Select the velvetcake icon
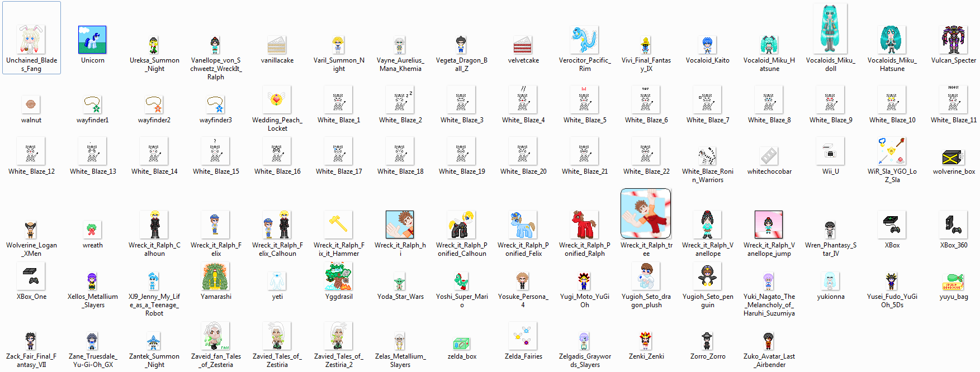This screenshot has height=372, width=980. (x=523, y=45)
